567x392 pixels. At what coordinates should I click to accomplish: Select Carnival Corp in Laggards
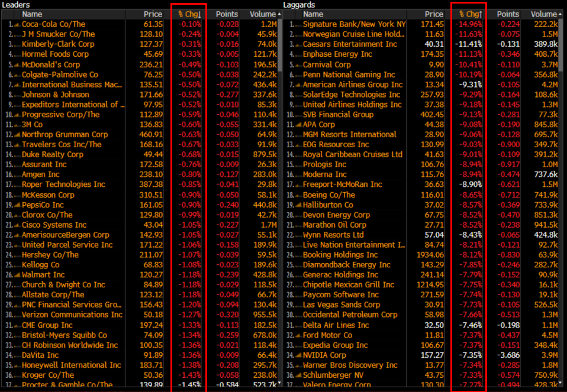[x=327, y=65]
